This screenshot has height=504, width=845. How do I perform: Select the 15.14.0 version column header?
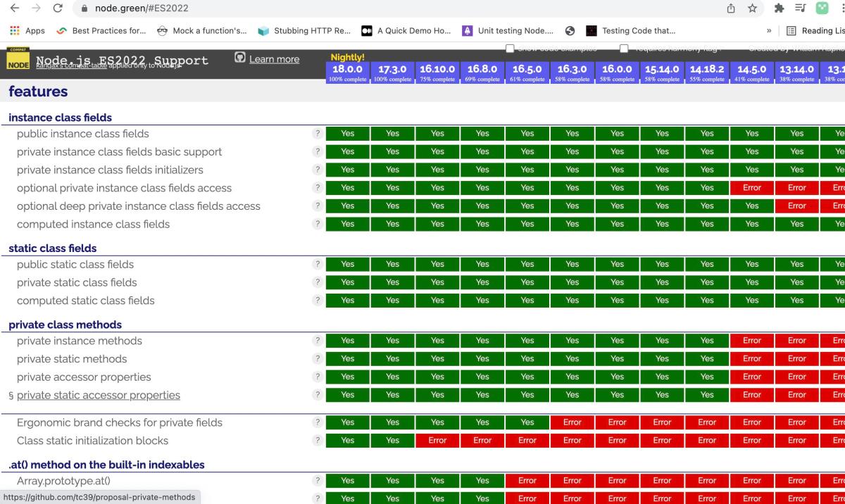pos(663,73)
